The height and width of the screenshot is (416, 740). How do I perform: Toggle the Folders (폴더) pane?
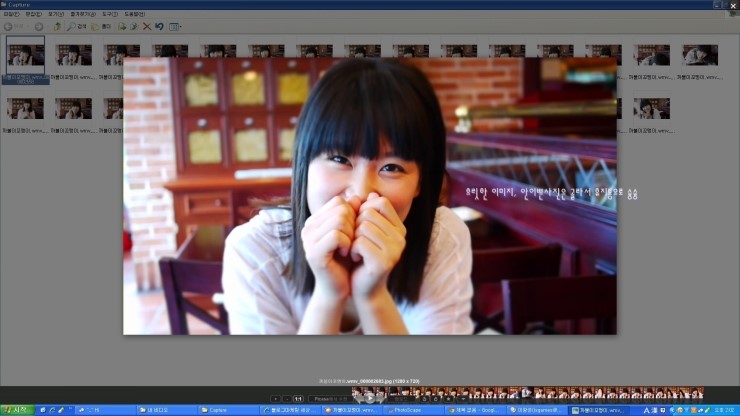click(x=101, y=27)
